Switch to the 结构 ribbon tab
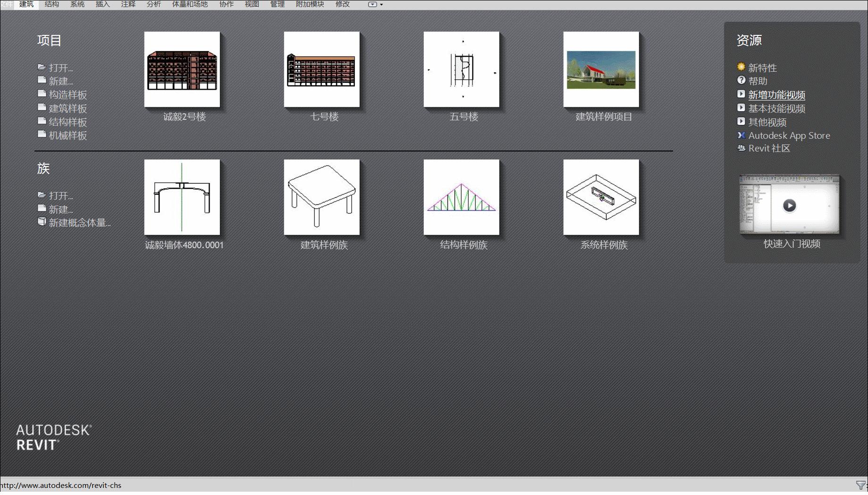This screenshot has width=868, height=495. [52, 4]
